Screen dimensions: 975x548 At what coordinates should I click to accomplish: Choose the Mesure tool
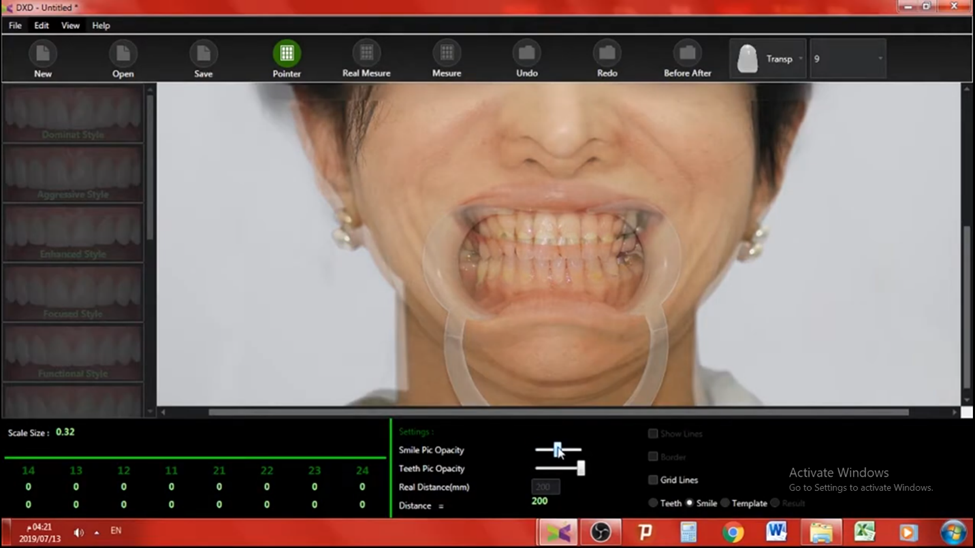[x=446, y=53]
